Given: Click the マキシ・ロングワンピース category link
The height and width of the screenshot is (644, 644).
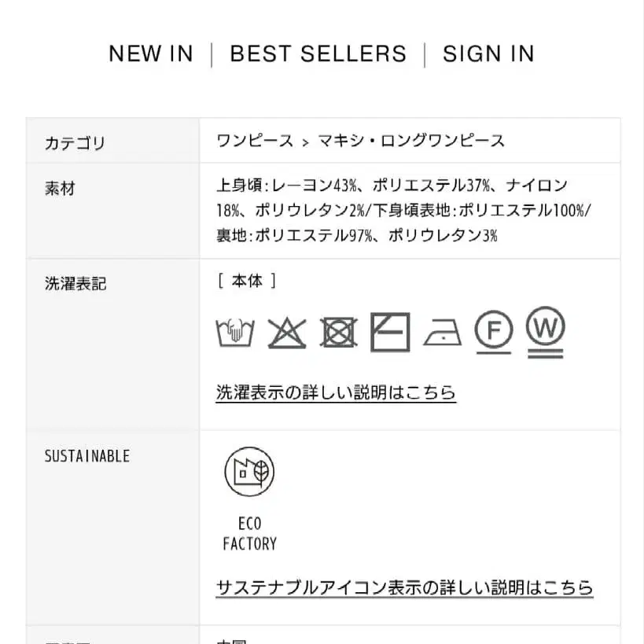Looking at the screenshot, I should (x=411, y=142).
